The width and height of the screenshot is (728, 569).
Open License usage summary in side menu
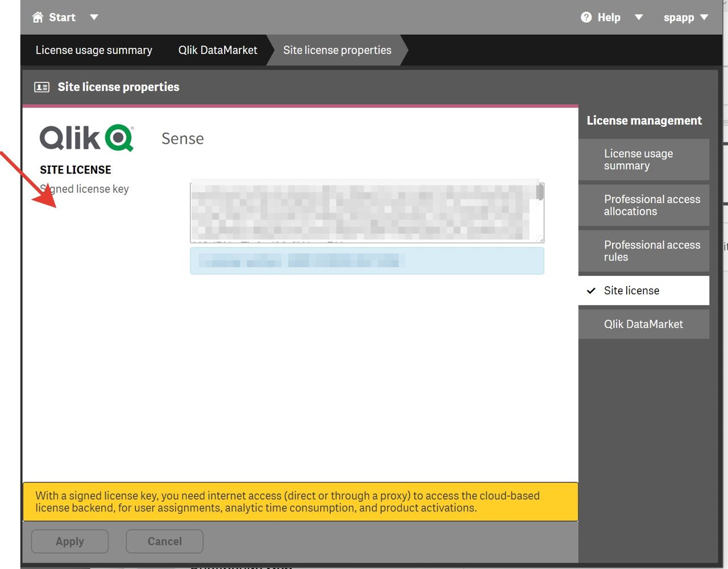(644, 159)
